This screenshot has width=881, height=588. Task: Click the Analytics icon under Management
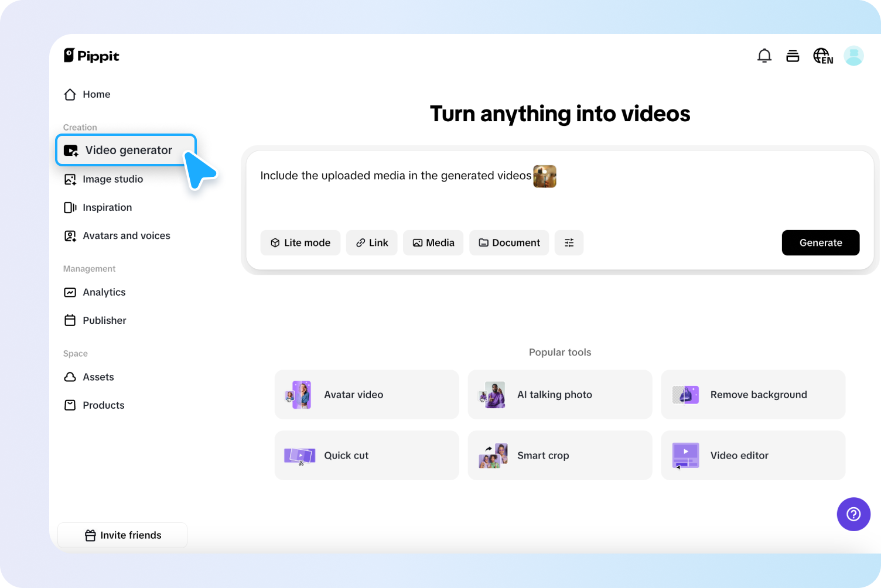[70, 292]
